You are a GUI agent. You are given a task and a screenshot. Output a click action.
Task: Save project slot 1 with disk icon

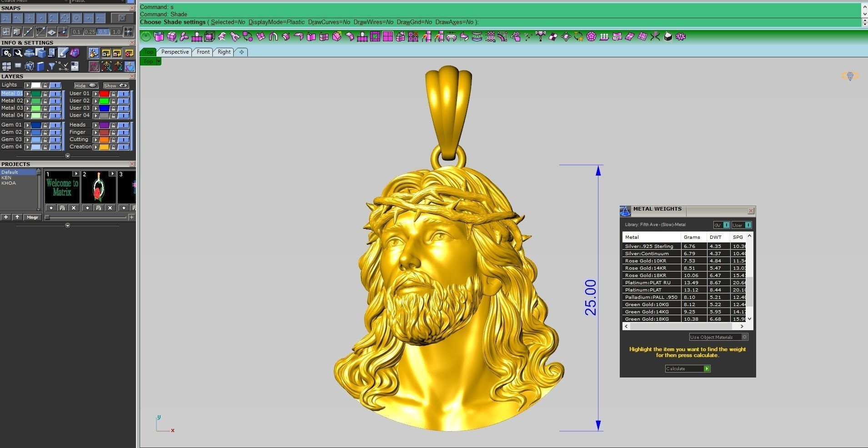pyautogui.click(x=62, y=208)
